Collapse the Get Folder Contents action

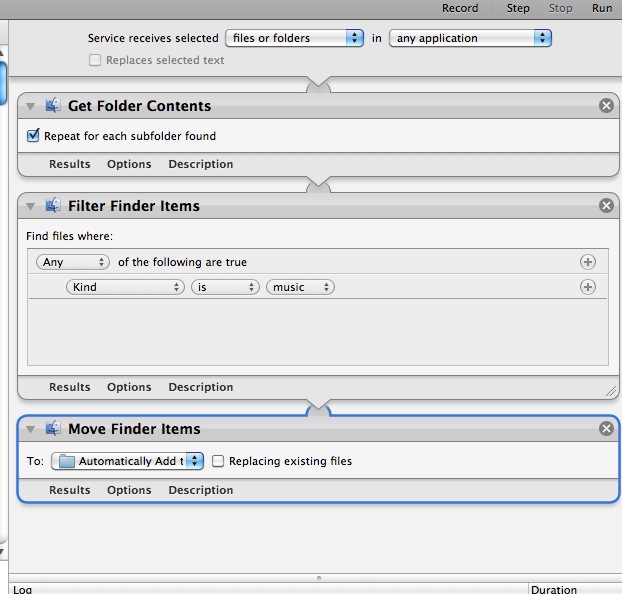click(31, 106)
